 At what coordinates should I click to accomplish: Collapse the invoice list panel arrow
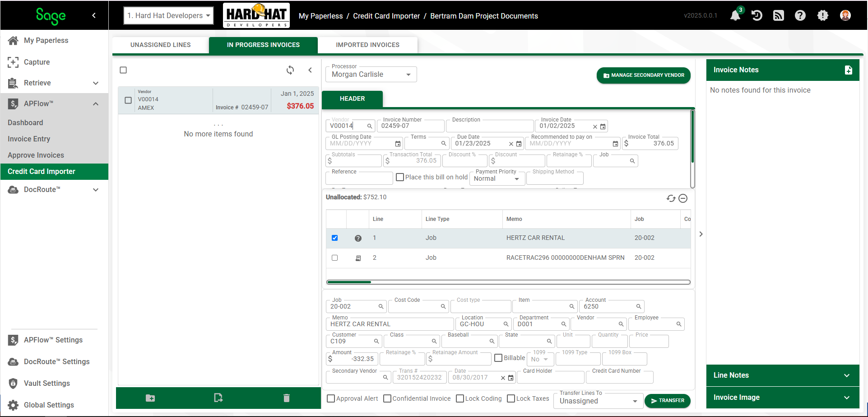point(310,70)
